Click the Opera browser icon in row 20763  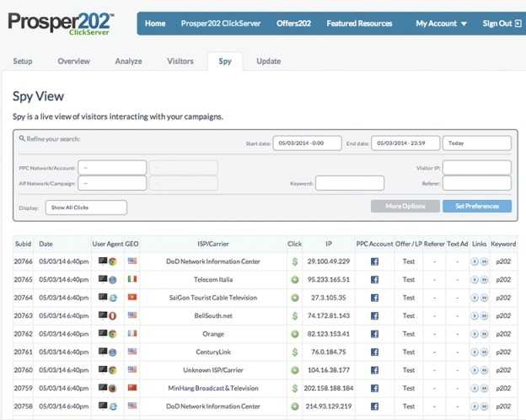tap(112, 316)
